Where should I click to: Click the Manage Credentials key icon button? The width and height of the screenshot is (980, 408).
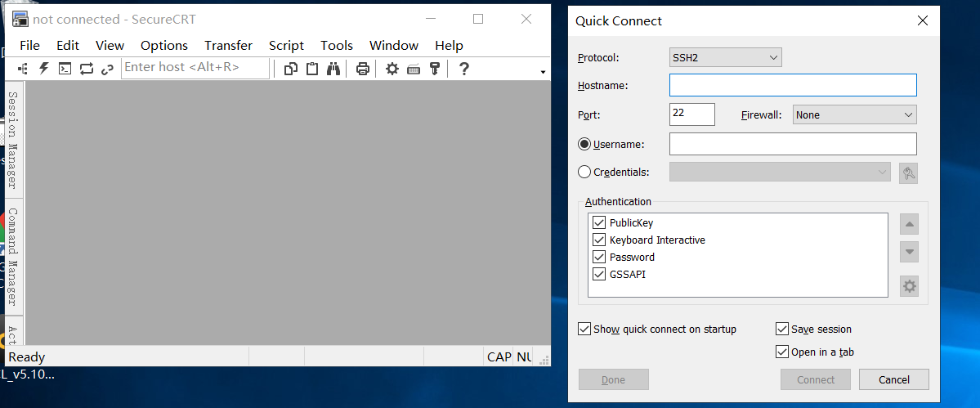(x=909, y=173)
